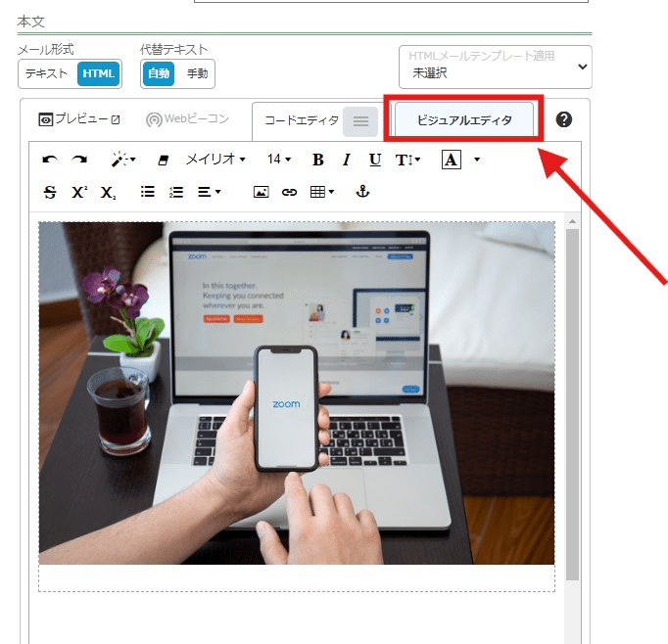Click scrollbar up arrow in editor
The height and width of the screenshot is (644, 668).
572,221
